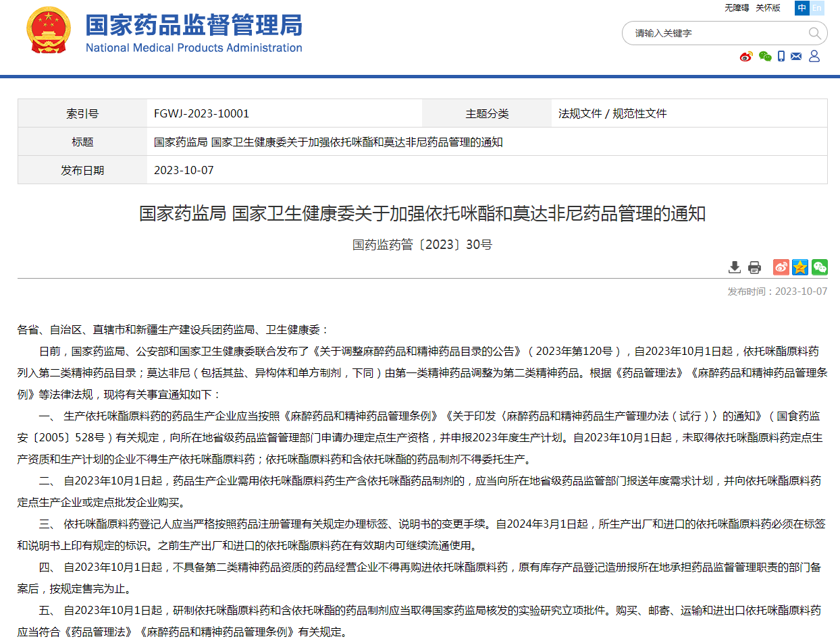Open the Weibo icon in header
Image resolution: width=840 pixels, height=641 pixels.
click(746, 57)
